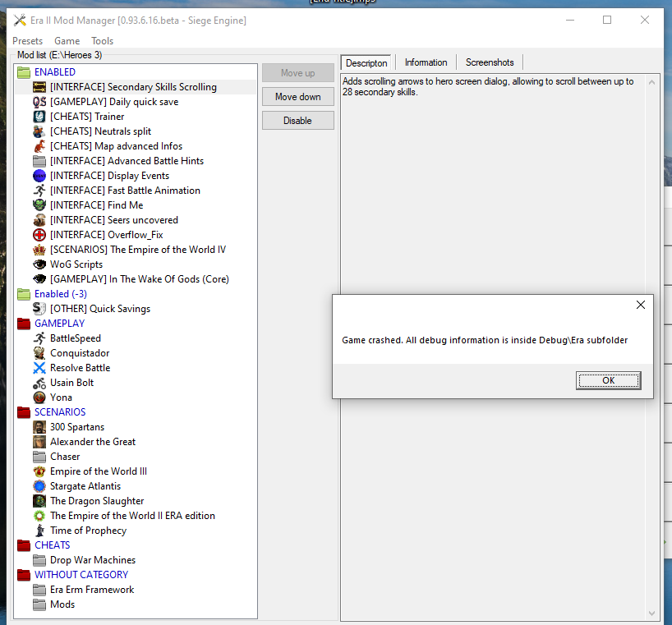Collapse the CHEATS category folder
The height and width of the screenshot is (625, 672).
[24, 545]
